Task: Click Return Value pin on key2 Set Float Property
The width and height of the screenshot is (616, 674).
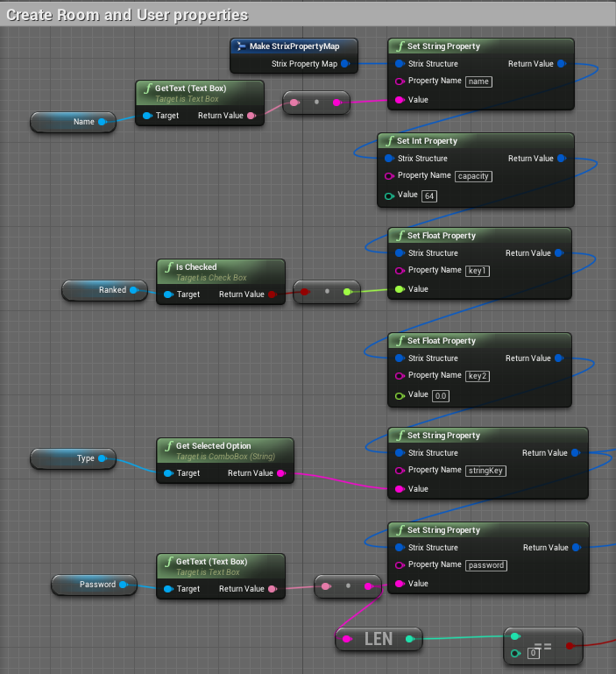Action: pyautogui.click(x=559, y=358)
